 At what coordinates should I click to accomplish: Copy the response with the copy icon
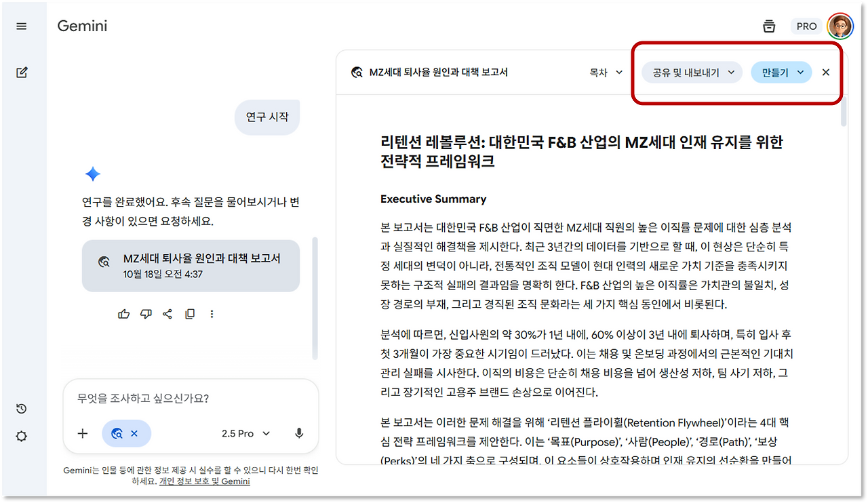(x=190, y=314)
